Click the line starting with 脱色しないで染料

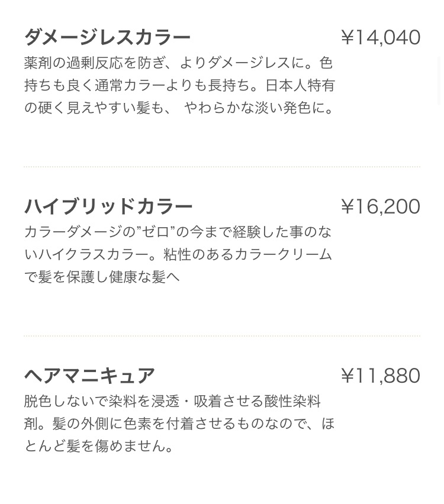(x=172, y=401)
